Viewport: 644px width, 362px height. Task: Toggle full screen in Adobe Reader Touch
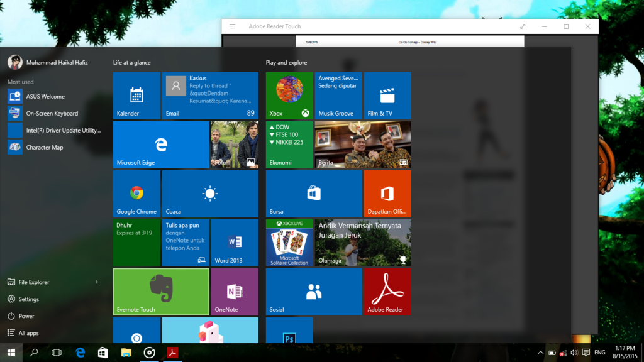[x=523, y=26]
